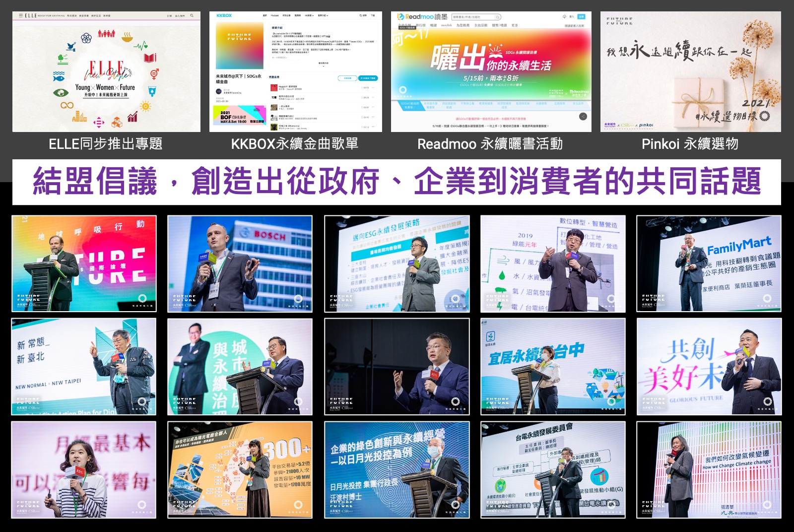
Task: Open the How we Change Climate change photo
Action: pos(709,470)
